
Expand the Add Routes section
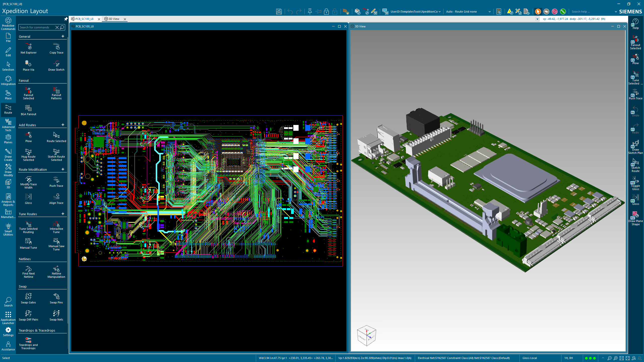(x=63, y=125)
